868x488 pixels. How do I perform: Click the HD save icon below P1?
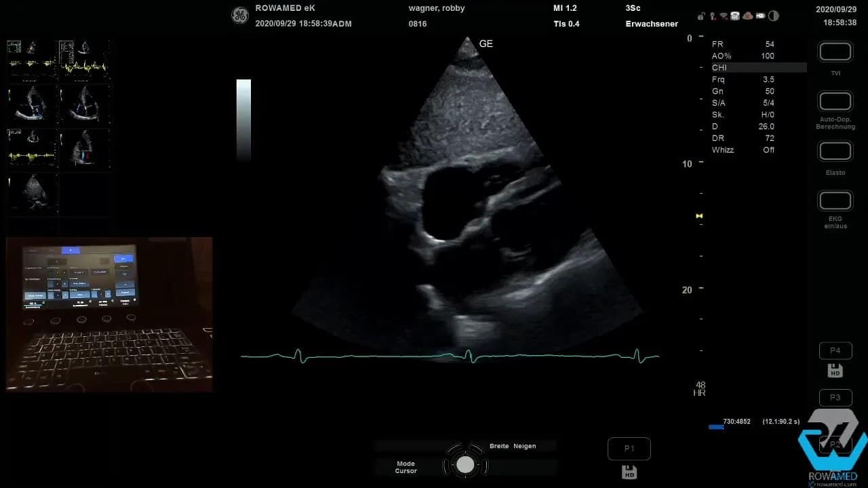(x=629, y=472)
